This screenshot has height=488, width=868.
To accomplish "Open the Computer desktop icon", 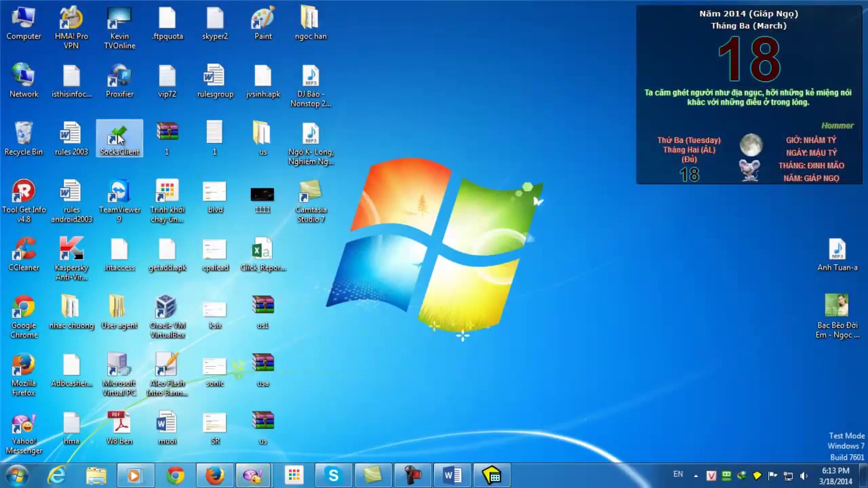I will (x=24, y=24).
